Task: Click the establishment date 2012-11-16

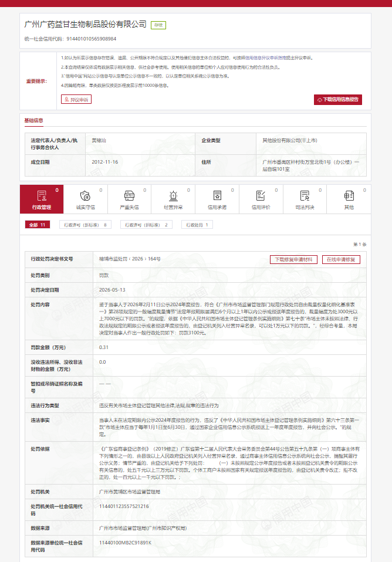Action: tap(104, 162)
